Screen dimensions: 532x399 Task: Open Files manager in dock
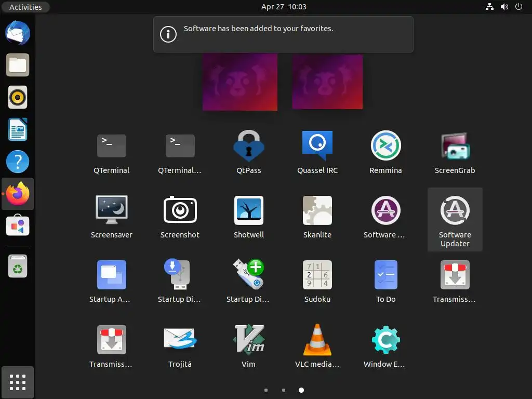tap(18, 65)
